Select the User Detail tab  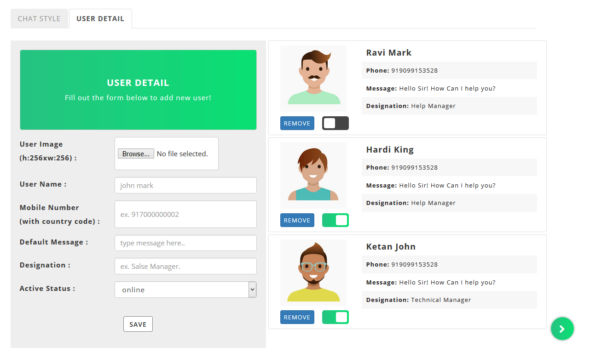[100, 19]
